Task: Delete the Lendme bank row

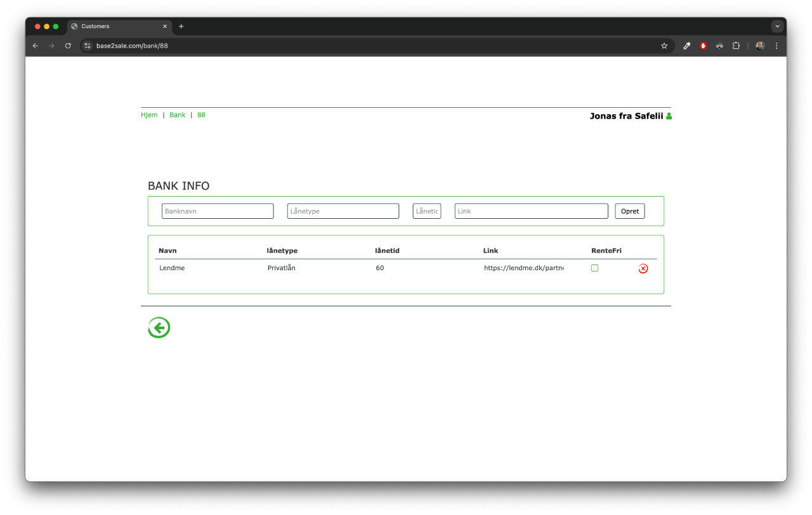Action: pyautogui.click(x=643, y=269)
